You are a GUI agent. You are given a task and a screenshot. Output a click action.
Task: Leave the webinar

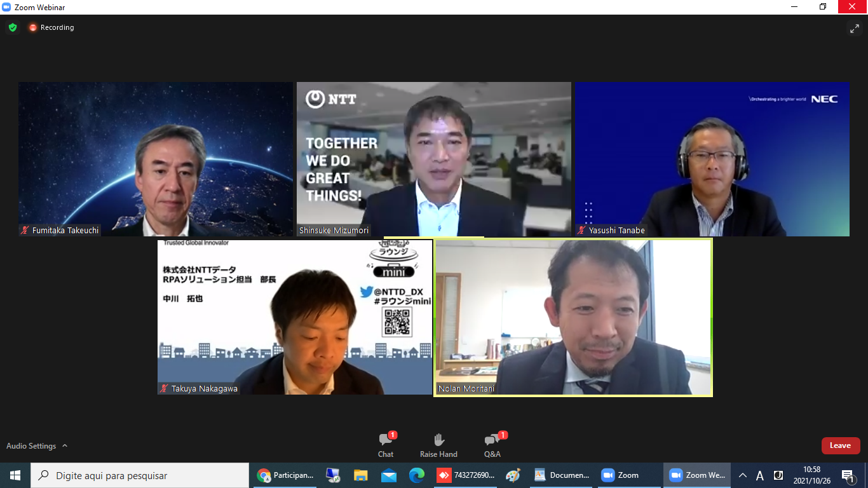click(840, 445)
